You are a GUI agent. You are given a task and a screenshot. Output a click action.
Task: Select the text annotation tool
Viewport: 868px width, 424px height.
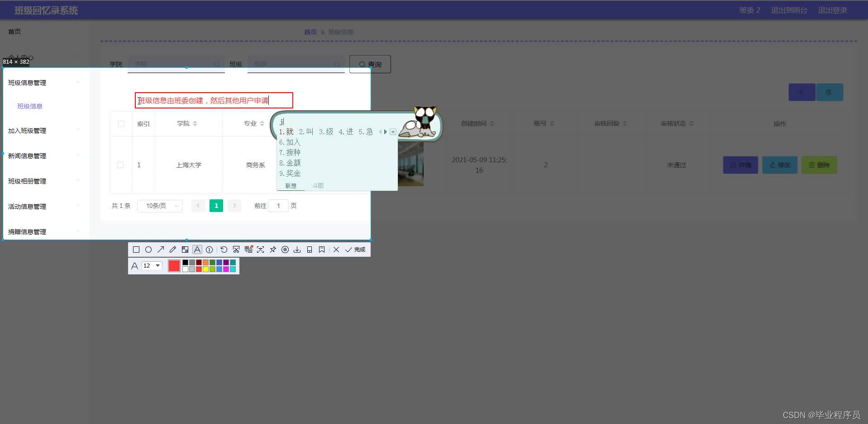pos(197,250)
